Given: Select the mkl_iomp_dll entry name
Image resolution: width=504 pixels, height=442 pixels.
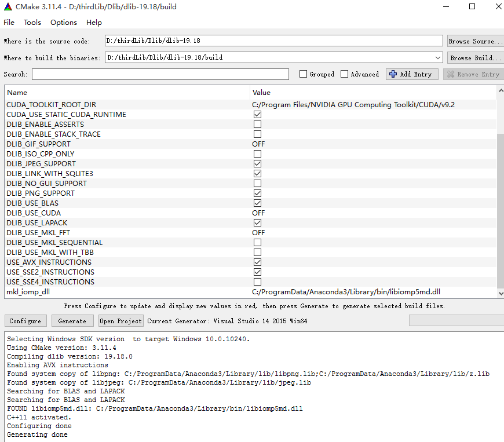Looking at the screenshot, I should [28, 292].
